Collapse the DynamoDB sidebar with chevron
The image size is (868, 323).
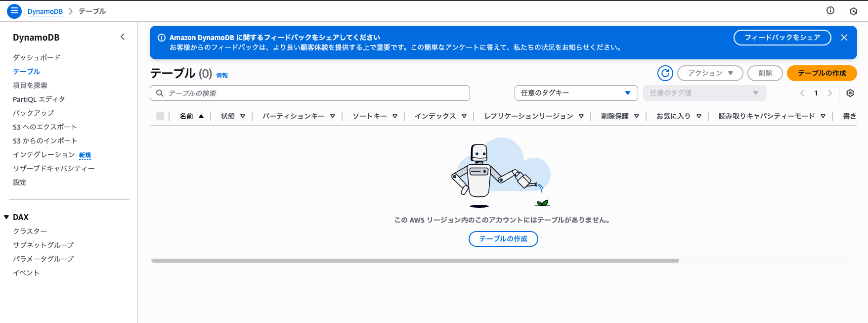[123, 37]
